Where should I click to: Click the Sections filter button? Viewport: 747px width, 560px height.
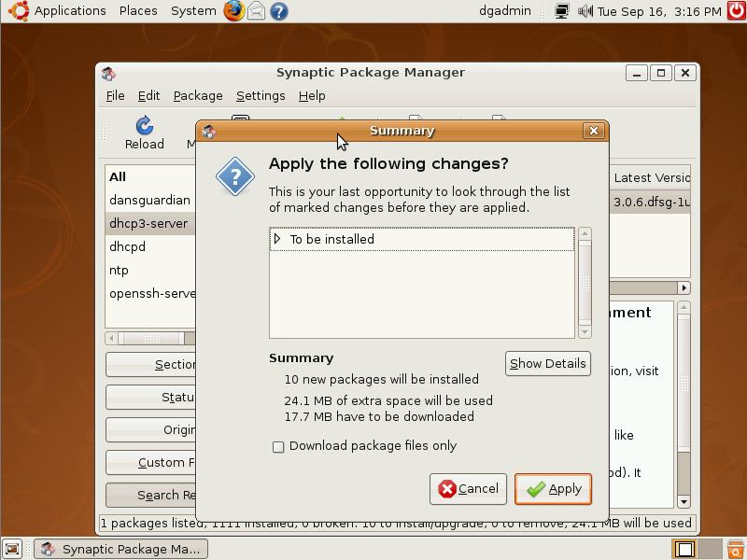pyautogui.click(x=150, y=365)
